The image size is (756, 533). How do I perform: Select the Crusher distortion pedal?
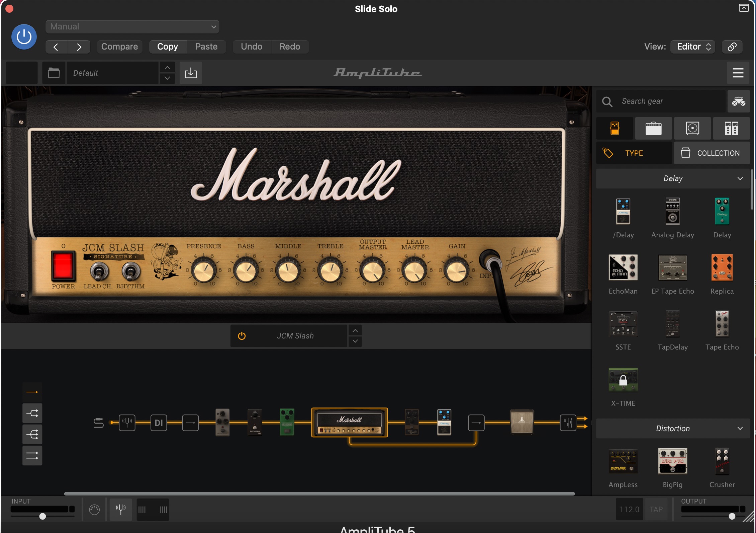pos(722,461)
